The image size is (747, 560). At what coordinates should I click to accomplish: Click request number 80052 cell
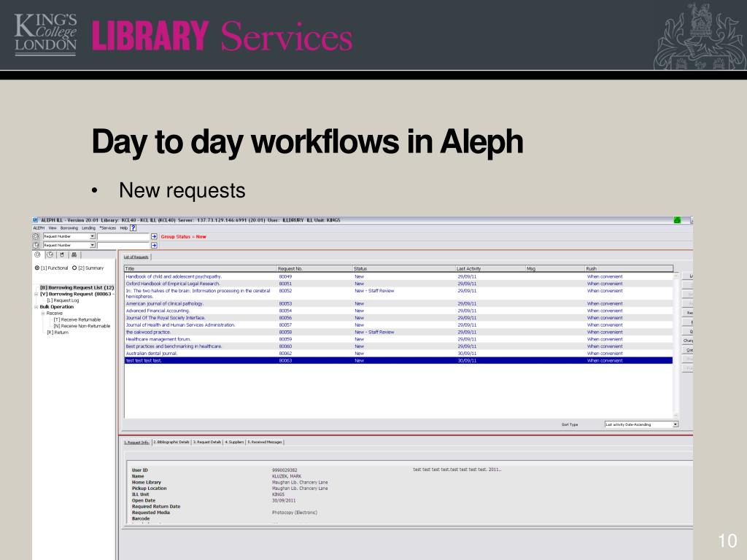pos(285,291)
